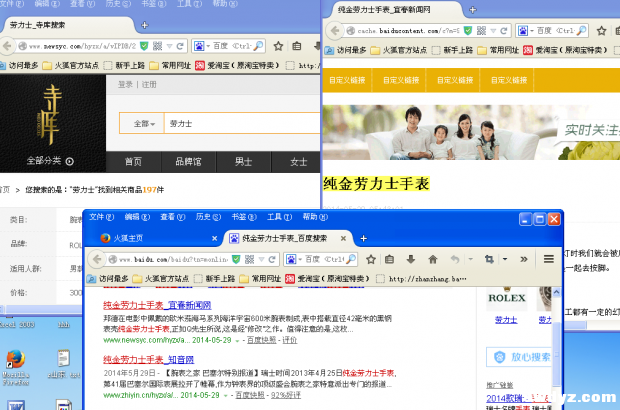Open the 文件 menu in the Baidu window

101,217
